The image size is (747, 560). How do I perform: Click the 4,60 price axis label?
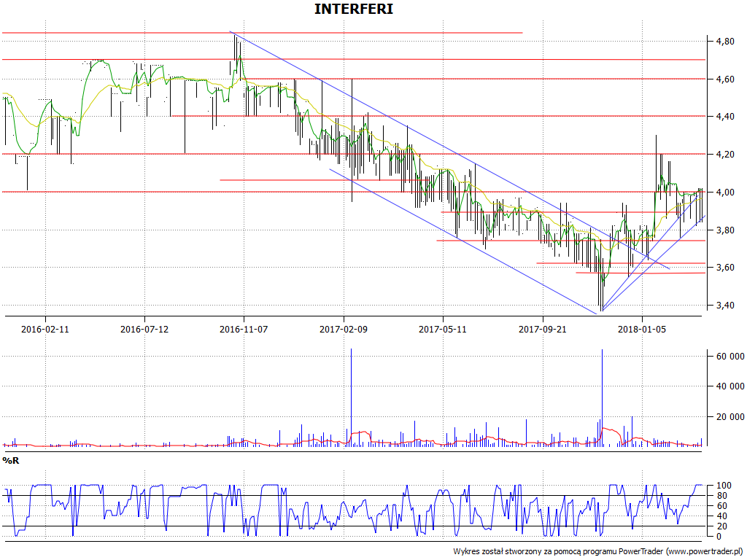coord(724,79)
